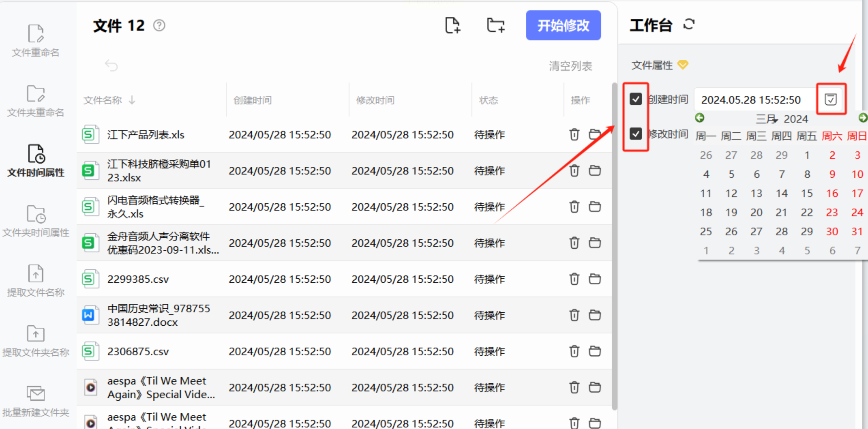
Task: Switch to 文件重命名 sidebar tab
Action: coord(35,40)
